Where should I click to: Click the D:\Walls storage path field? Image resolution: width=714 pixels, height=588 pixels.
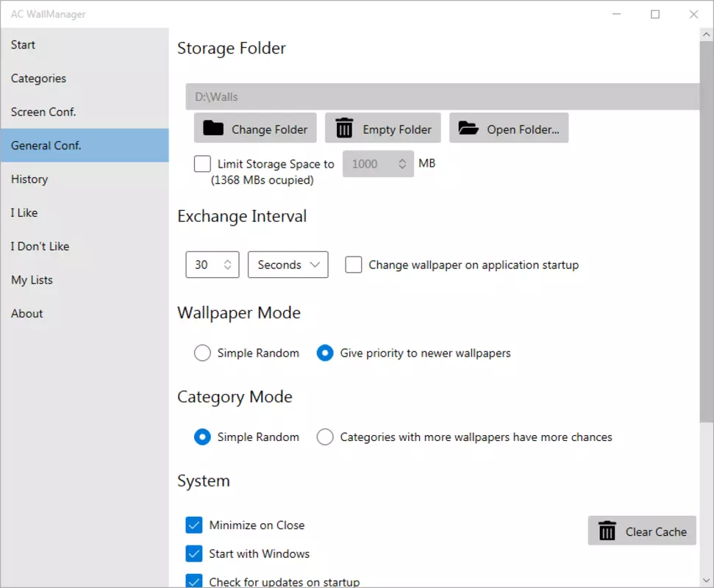(442, 96)
